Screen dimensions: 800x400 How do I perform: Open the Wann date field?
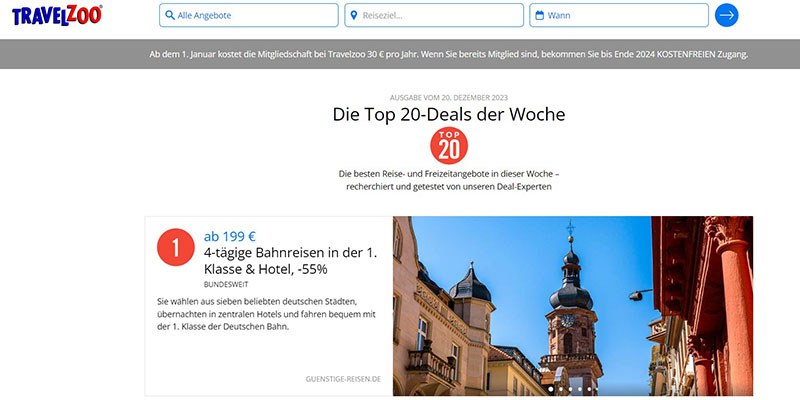pos(619,15)
